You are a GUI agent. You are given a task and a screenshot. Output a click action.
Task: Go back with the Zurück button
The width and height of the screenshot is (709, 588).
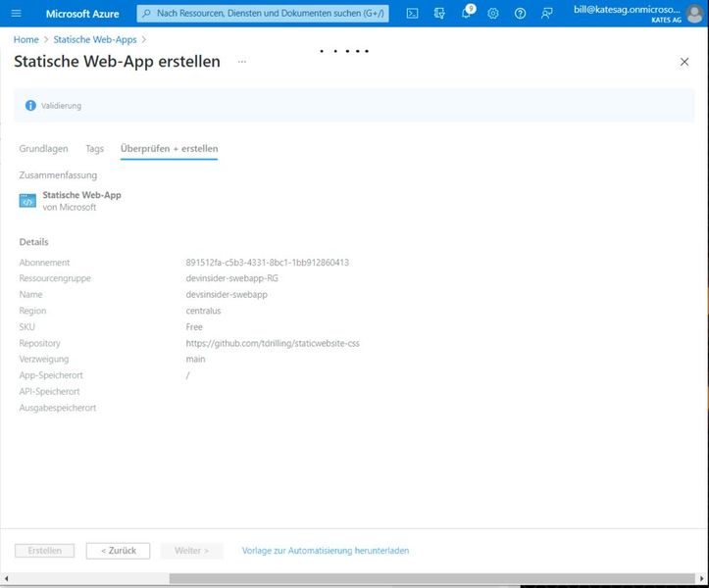pyautogui.click(x=118, y=551)
